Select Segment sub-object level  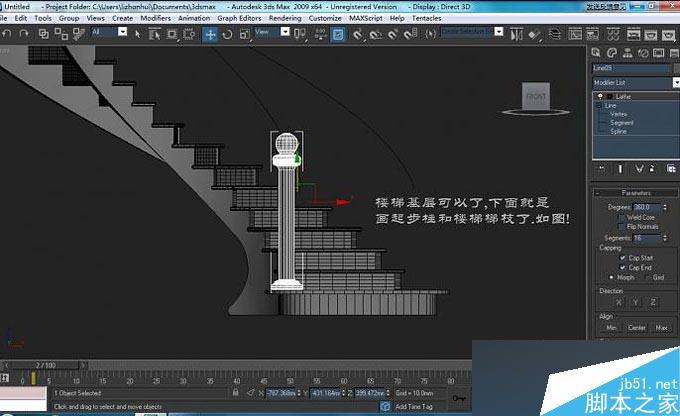[622, 123]
